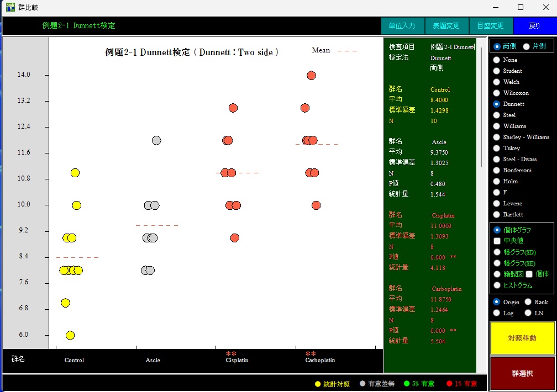
Task: Select 箱髭図 box plot display
Action: pos(496,274)
